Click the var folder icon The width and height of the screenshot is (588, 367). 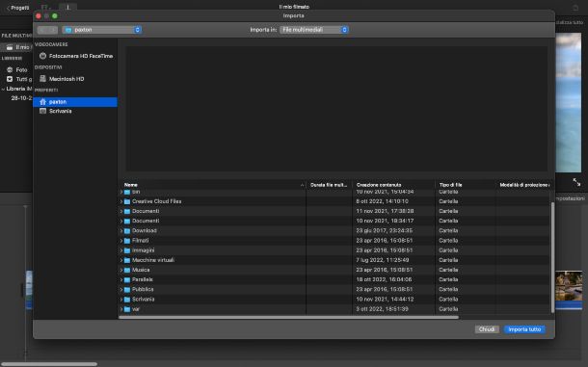127,309
